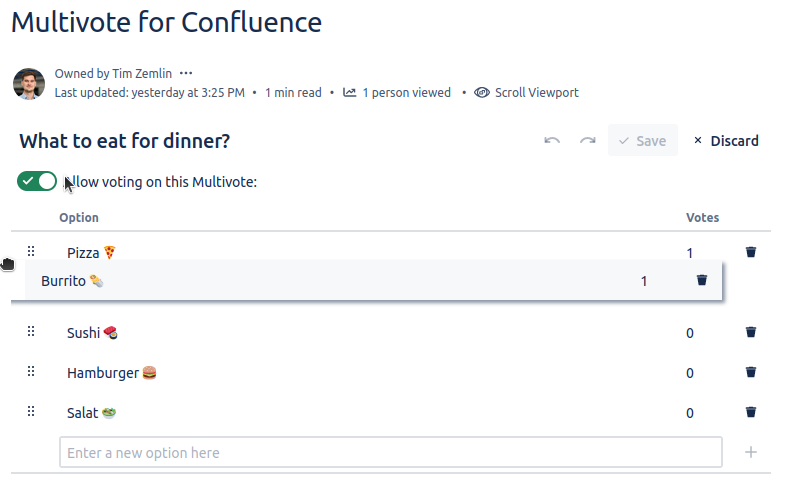This screenshot has height=488, width=808.
Task: Click the redo arrow icon
Action: pos(588,141)
